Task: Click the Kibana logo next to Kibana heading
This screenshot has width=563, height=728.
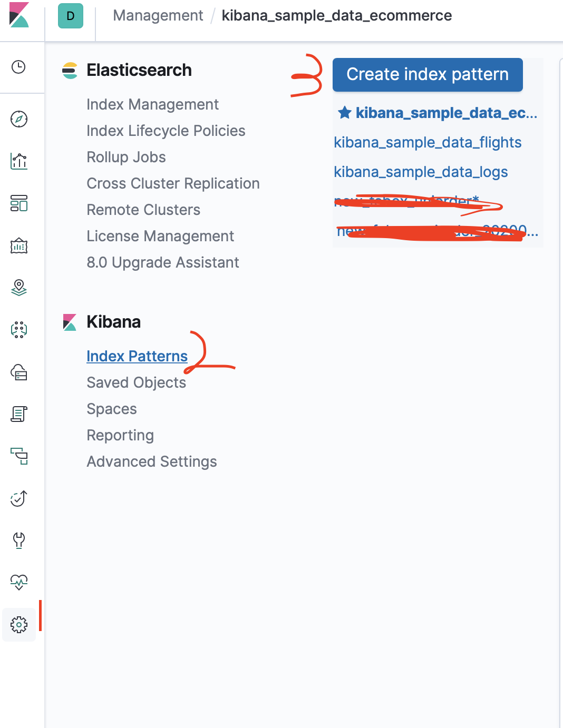Action: (x=70, y=321)
